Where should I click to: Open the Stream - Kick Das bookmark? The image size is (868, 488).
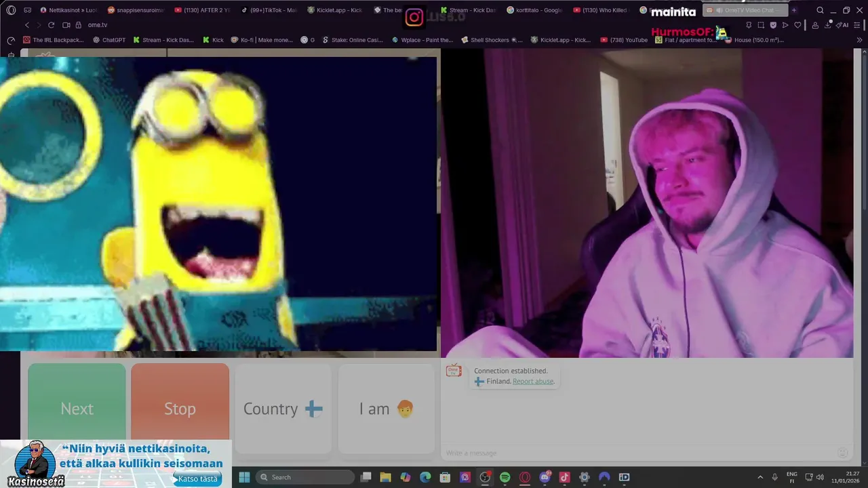pyautogui.click(x=163, y=40)
